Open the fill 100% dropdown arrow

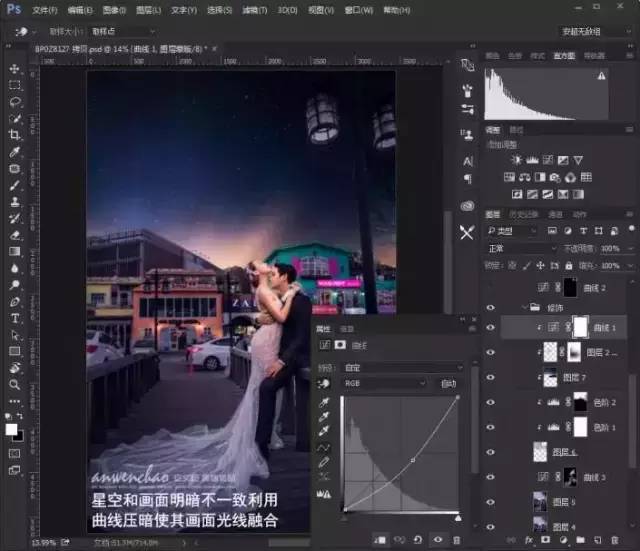[629, 266]
